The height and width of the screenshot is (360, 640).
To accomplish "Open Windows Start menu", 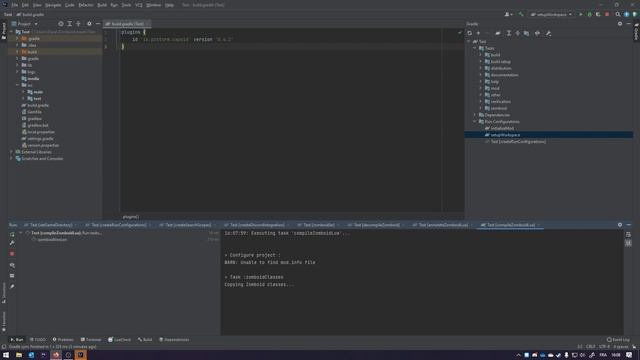I will 6,355.
